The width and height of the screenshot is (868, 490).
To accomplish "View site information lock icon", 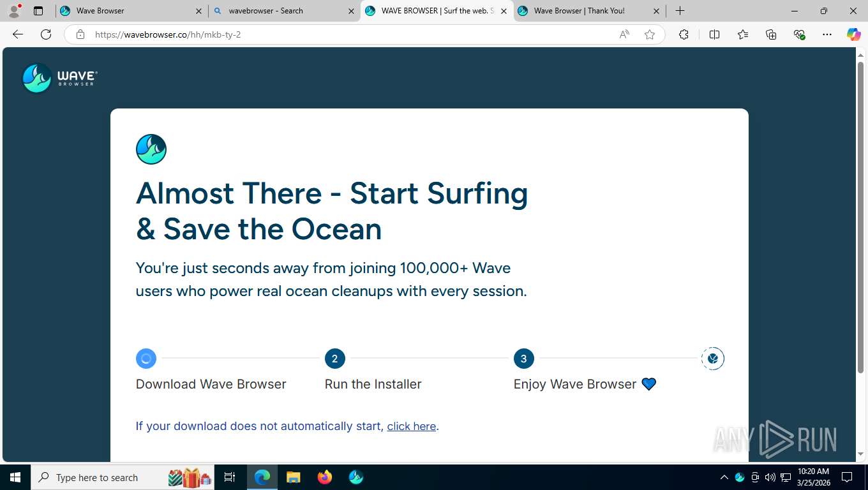I will coord(80,34).
